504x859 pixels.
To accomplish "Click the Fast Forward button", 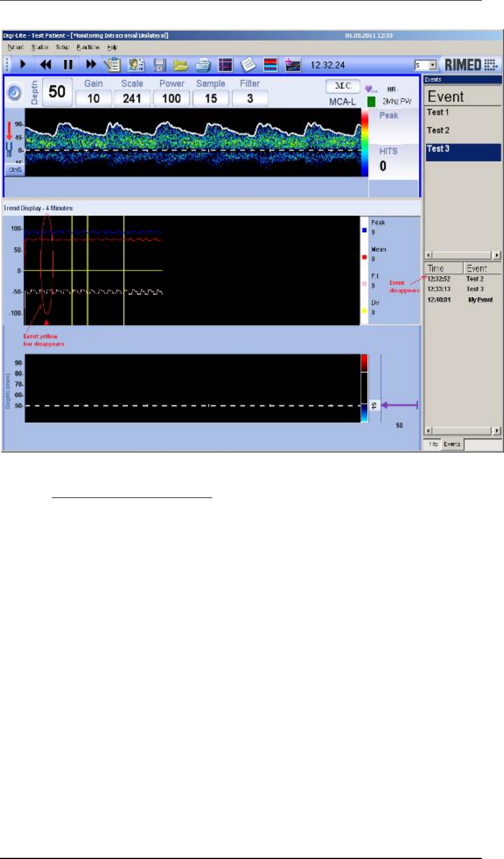I will (91, 65).
